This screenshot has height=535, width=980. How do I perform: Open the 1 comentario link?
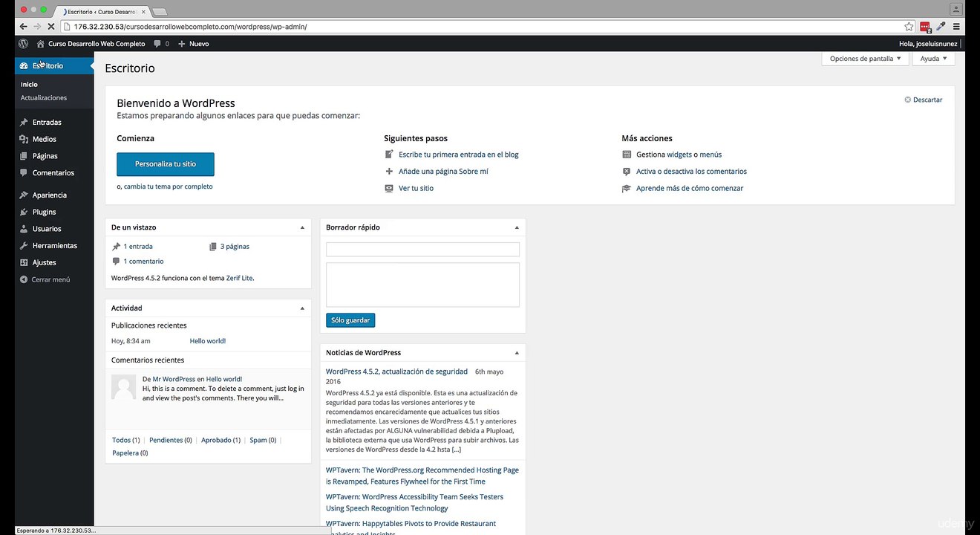(x=143, y=262)
